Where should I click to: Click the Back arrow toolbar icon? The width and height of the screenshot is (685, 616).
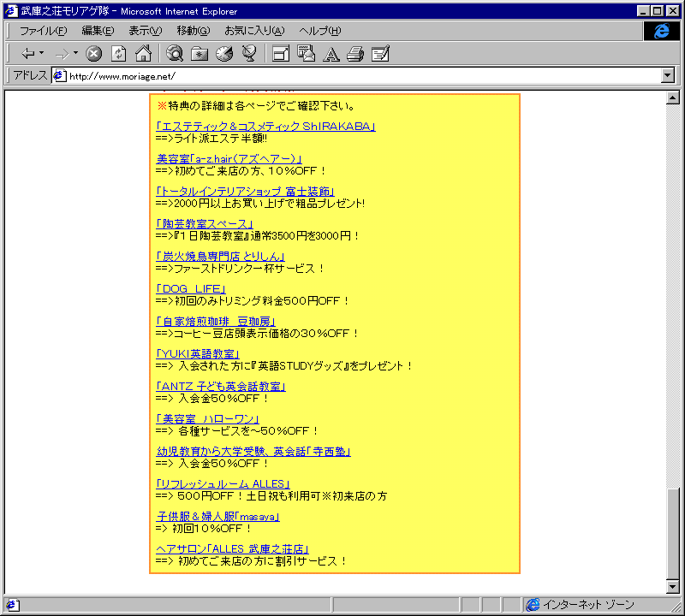click(x=28, y=54)
